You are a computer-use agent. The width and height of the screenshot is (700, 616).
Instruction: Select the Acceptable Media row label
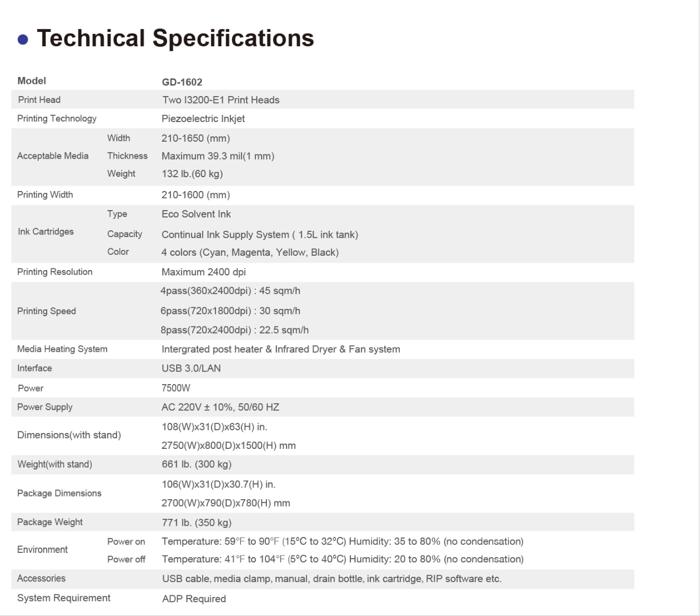pyautogui.click(x=53, y=156)
